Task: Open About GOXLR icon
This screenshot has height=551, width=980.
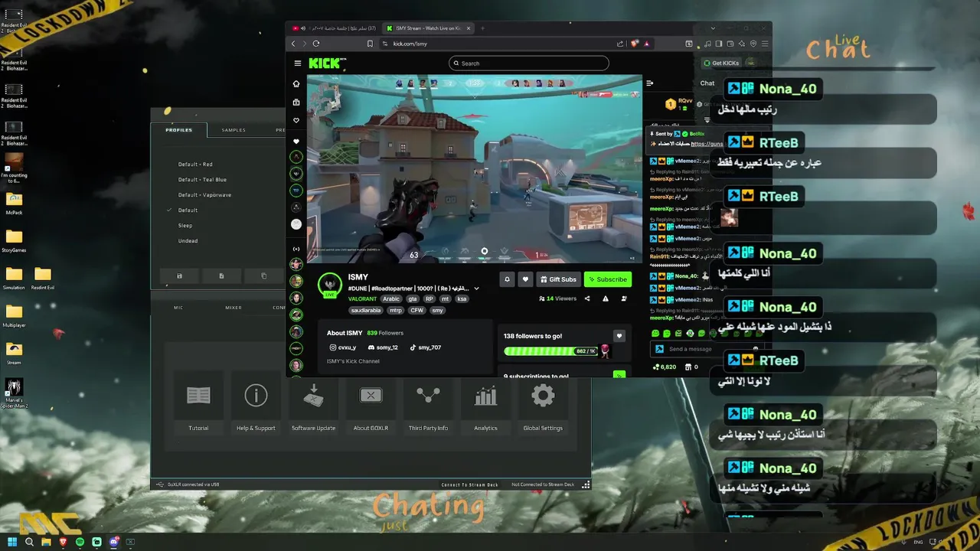Action: (x=371, y=396)
